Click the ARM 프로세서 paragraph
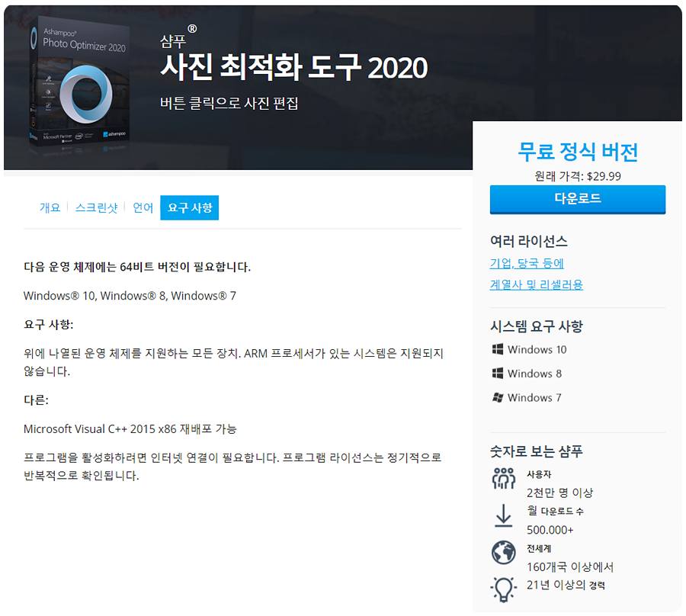This screenshot has height=616, width=686. click(x=234, y=362)
